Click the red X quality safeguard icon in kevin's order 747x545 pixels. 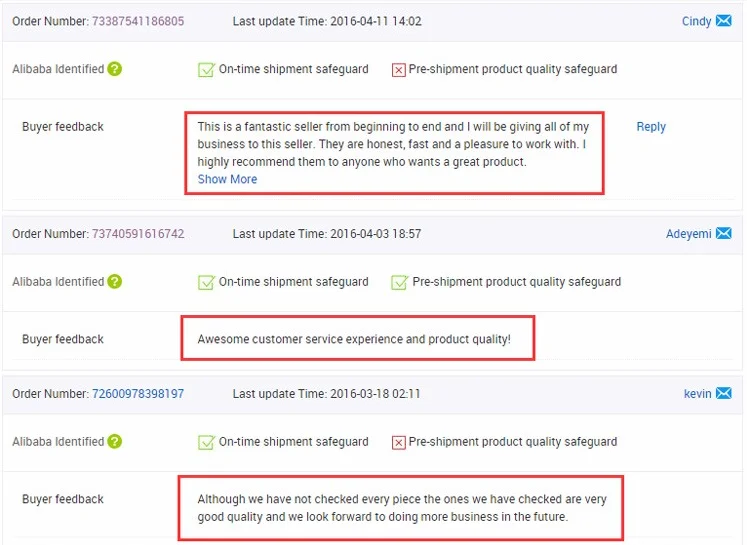[398, 443]
